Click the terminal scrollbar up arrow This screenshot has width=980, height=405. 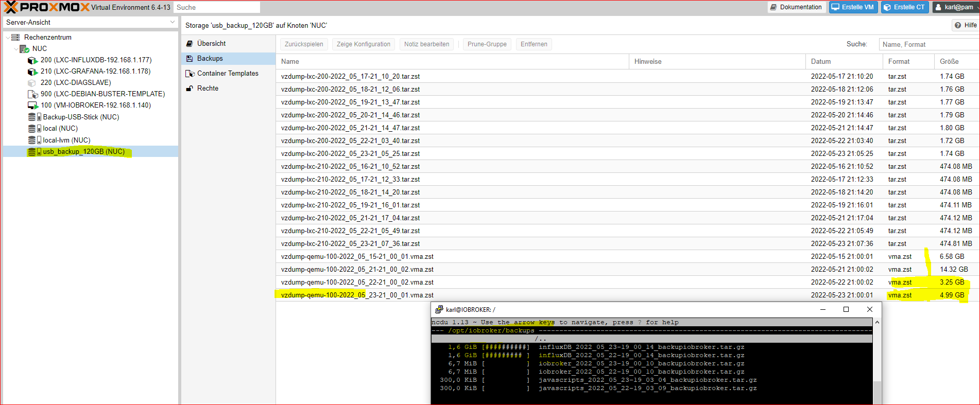click(x=877, y=322)
